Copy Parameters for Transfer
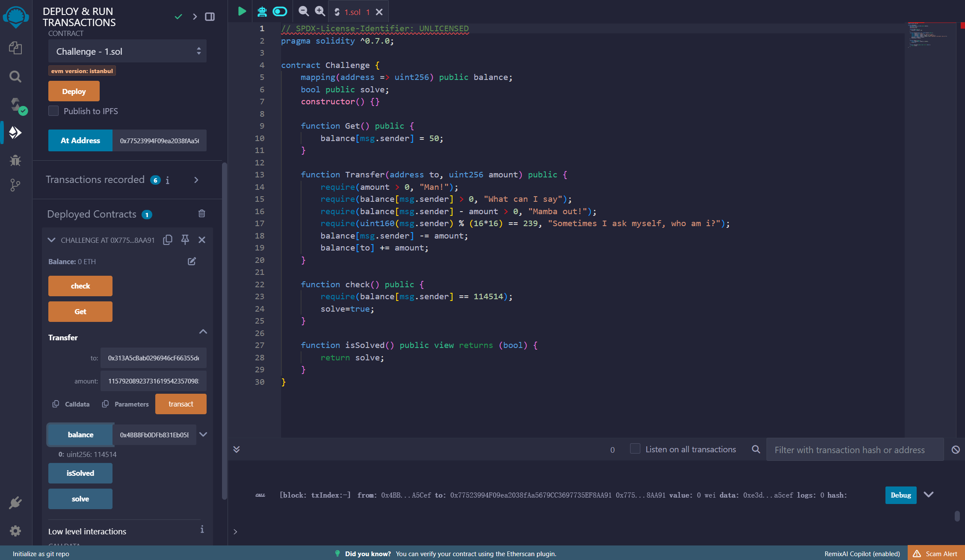Image resolution: width=965 pixels, height=560 pixels. pyautogui.click(x=125, y=404)
